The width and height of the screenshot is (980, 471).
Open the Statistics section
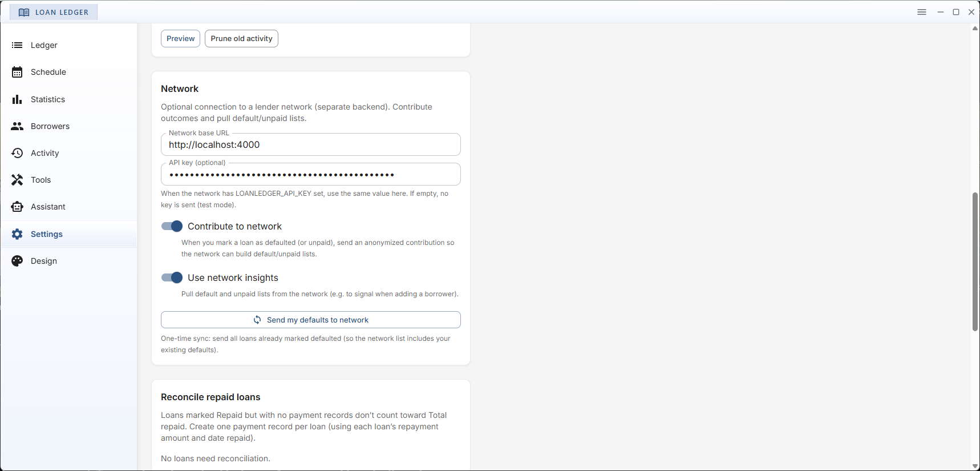tap(68, 99)
